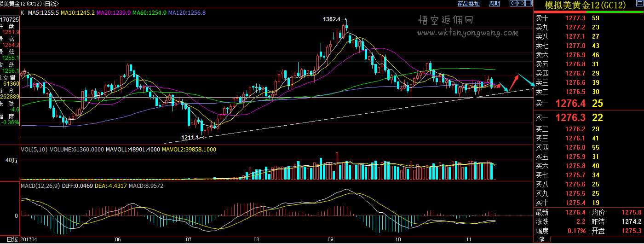644x244 pixels.
Task: Select the 买七 row priced 1275.7
Action: pos(588,175)
